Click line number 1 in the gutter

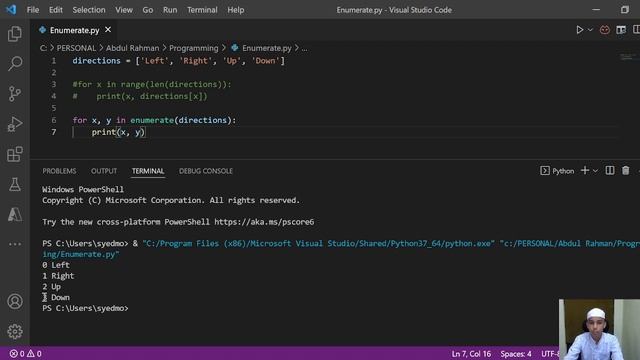pos(53,61)
